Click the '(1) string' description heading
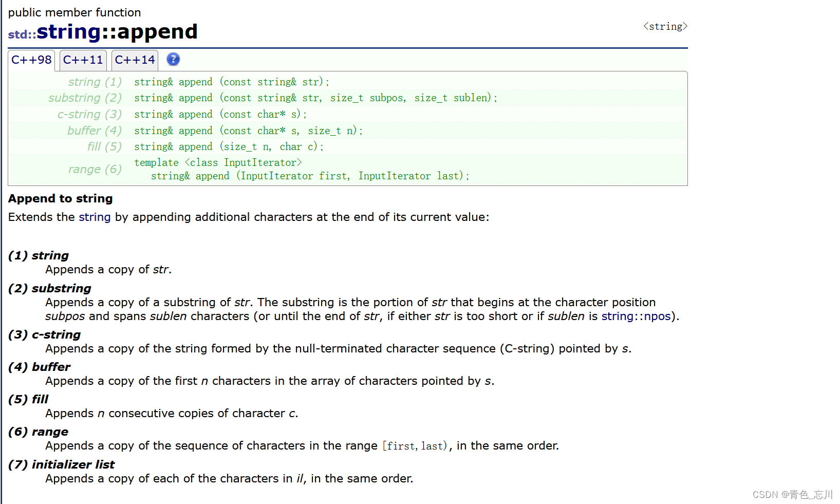The height and width of the screenshot is (504, 840). click(39, 255)
